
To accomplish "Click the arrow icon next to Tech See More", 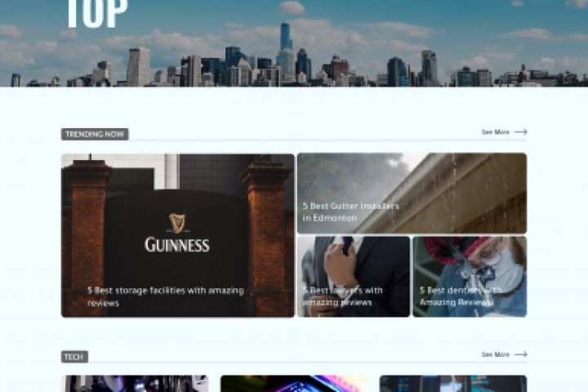I will click(520, 354).
